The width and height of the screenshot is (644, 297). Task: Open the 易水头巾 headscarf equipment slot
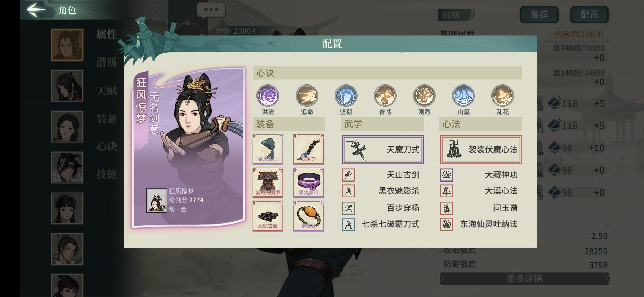[268, 149]
